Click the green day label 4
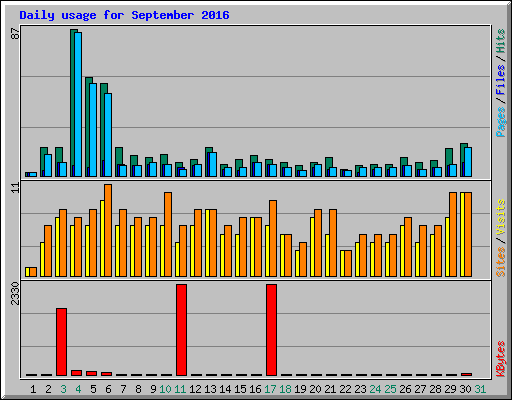The height and width of the screenshot is (400, 512). coord(78,389)
